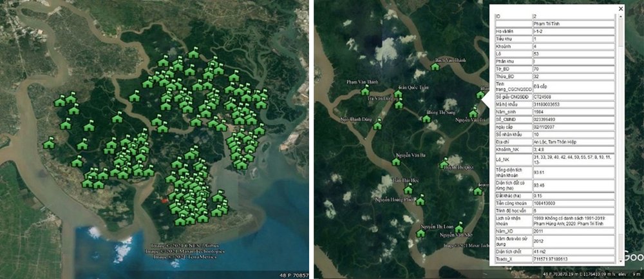Click the CT24508 certificate number field
Image resolution: width=644 pixels, height=279 pixels.
point(573,97)
